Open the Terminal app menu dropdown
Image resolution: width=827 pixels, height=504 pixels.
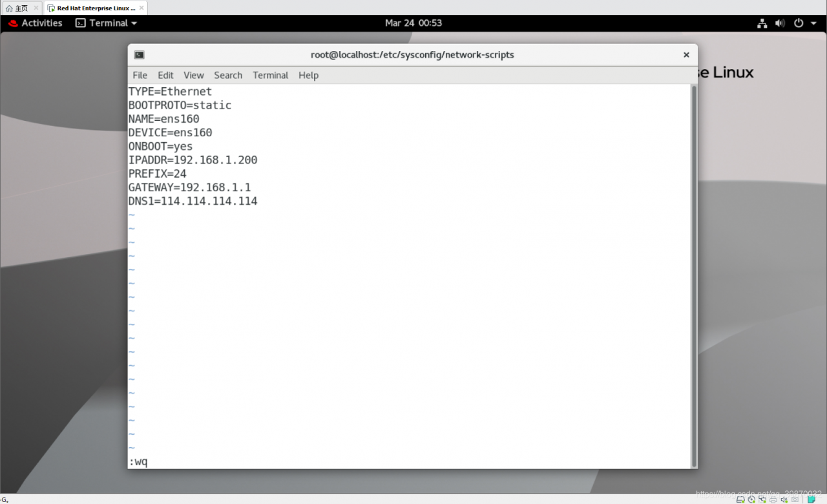tap(107, 23)
